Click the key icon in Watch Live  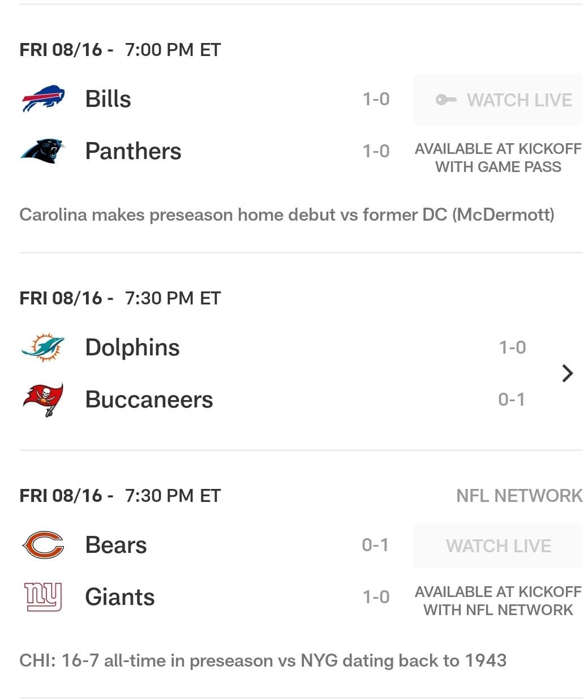446,100
